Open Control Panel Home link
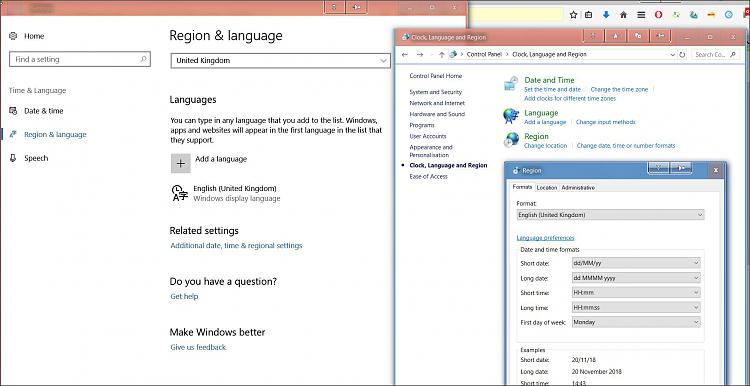This screenshot has width=750, height=386. pos(436,76)
